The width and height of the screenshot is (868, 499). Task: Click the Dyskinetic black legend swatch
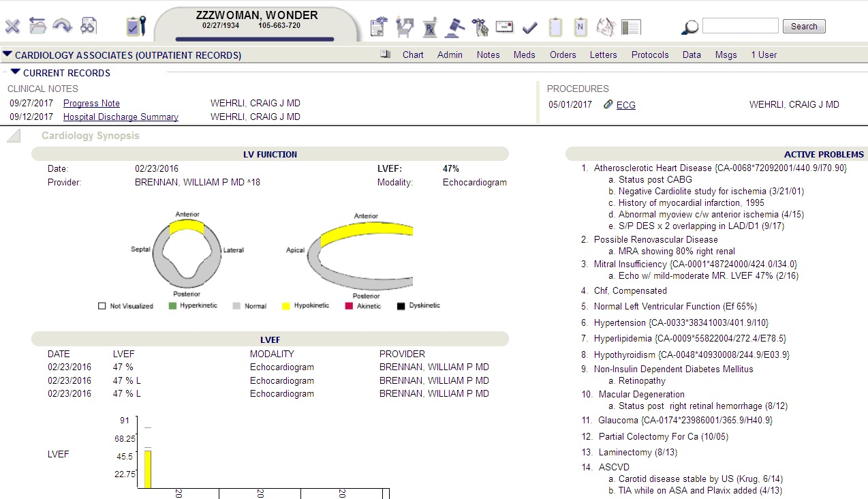point(401,306)
